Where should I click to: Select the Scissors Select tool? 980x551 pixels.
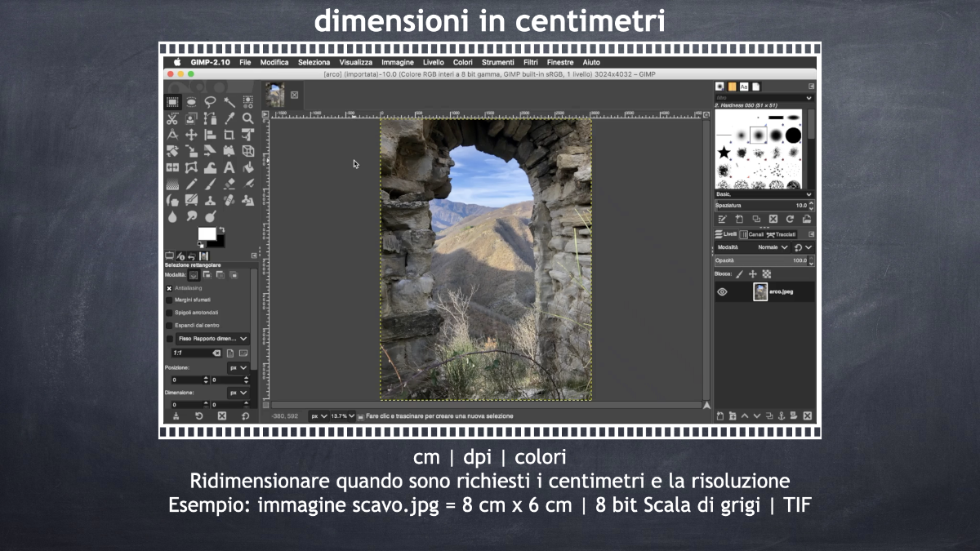(x=172, y=118)
